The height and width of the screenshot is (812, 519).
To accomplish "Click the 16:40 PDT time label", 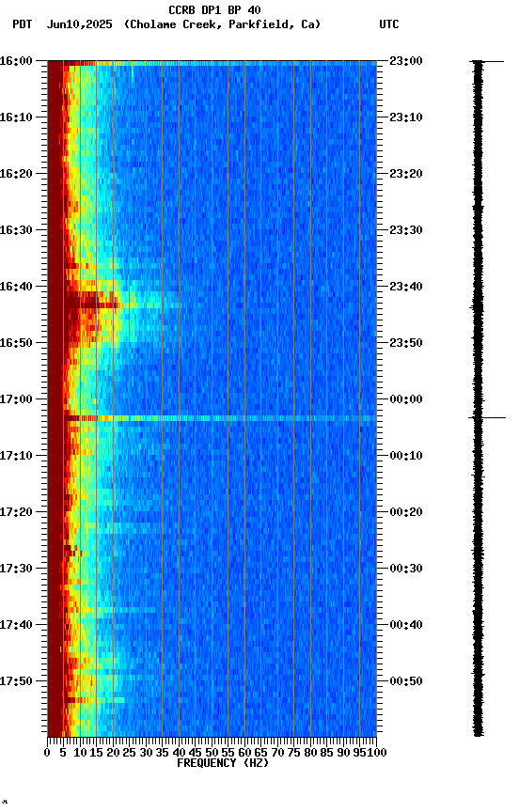I will (x=16, y=287).
